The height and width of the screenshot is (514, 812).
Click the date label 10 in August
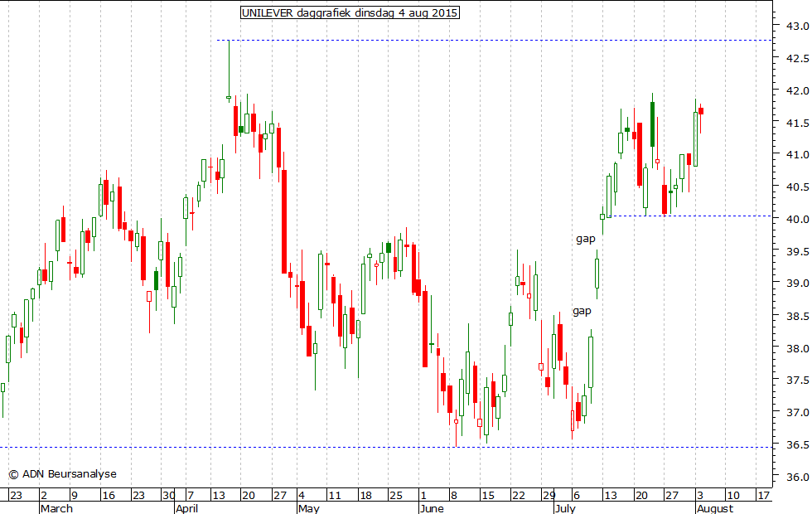pyautogui.click(x=732, y=496)
